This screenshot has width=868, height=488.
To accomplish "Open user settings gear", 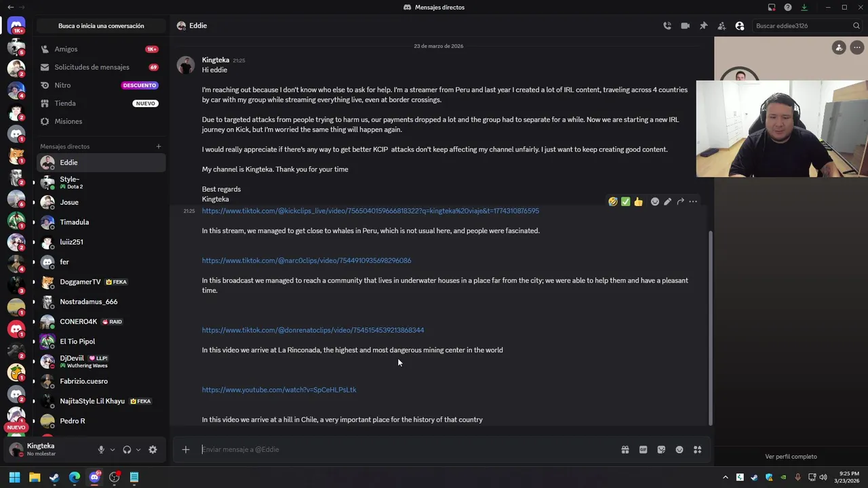I will [153, 449].
